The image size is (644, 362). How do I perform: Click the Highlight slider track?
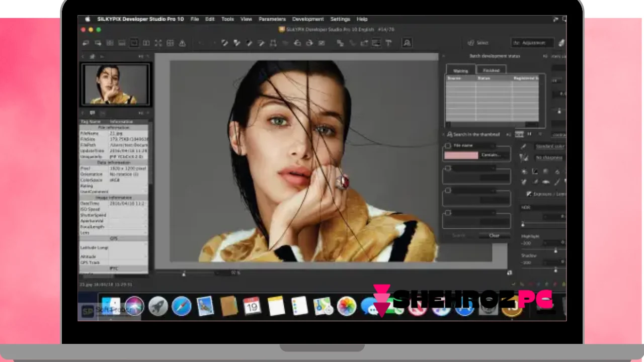click(543, 250)
